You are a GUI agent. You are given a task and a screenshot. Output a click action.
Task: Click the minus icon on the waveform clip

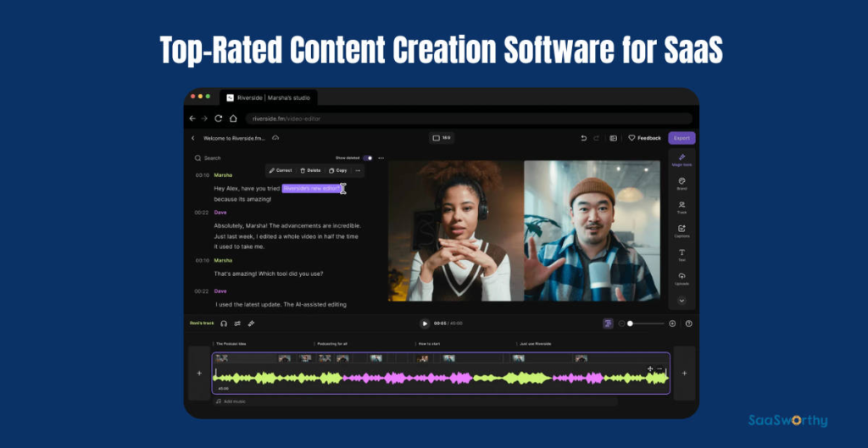coord(659,368)
